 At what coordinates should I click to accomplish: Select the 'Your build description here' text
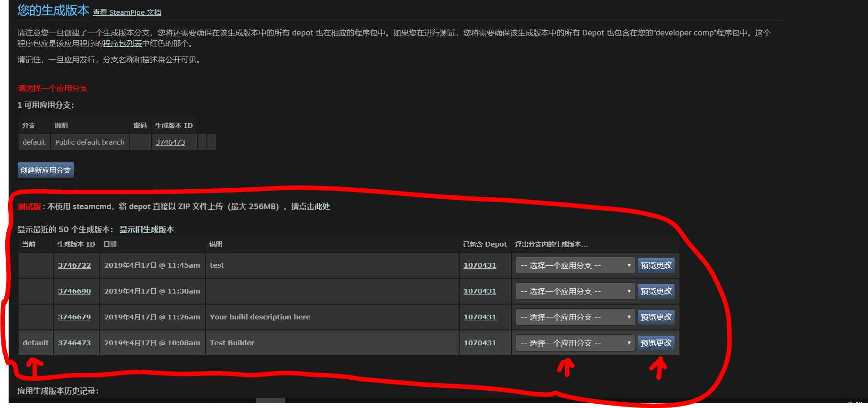click(260, 317)
